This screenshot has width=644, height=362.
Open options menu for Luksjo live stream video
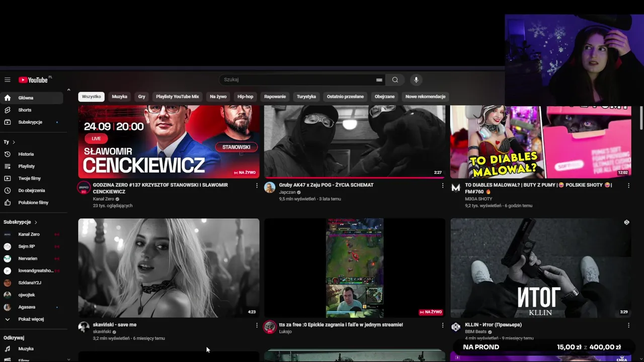[443, 325]
